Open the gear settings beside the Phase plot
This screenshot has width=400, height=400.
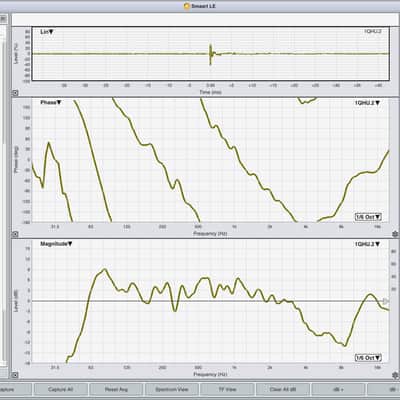[x=395, y=234]
